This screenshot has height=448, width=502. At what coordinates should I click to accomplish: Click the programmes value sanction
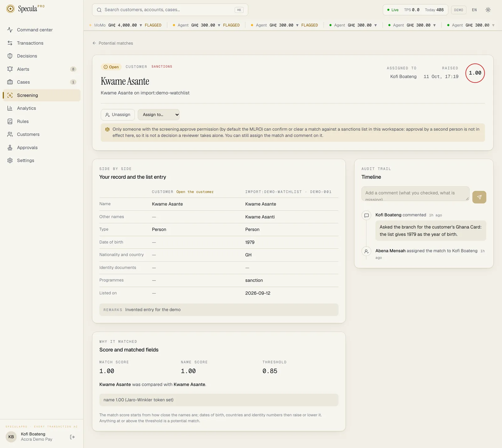pos(254,280)
